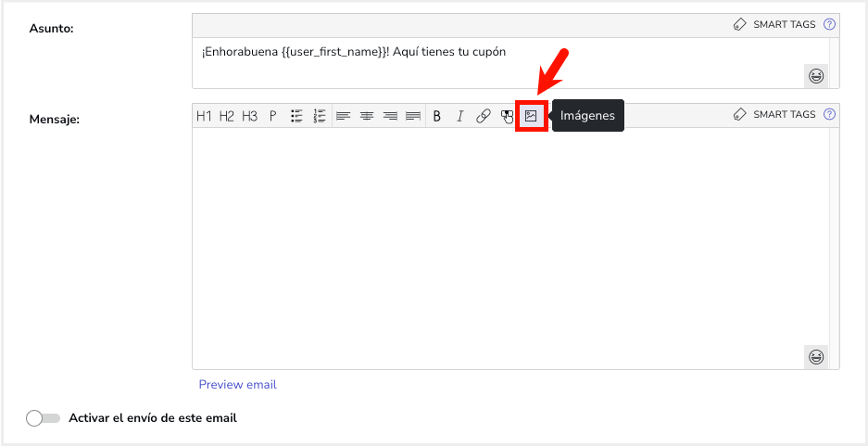The height and width of the screenshot is (447, 868).
Task: Open help icon beside Mensaje SMART TAGS
Action: coord(829,115)
